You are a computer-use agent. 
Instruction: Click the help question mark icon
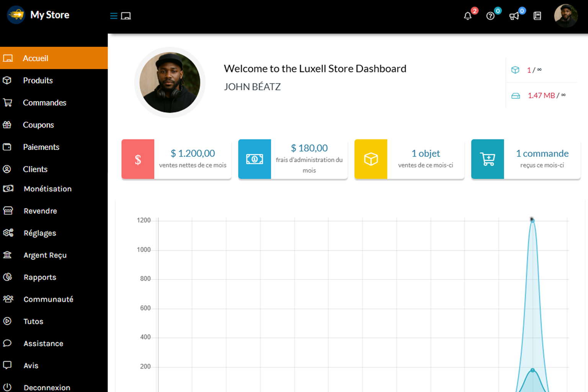coord(490,16)
